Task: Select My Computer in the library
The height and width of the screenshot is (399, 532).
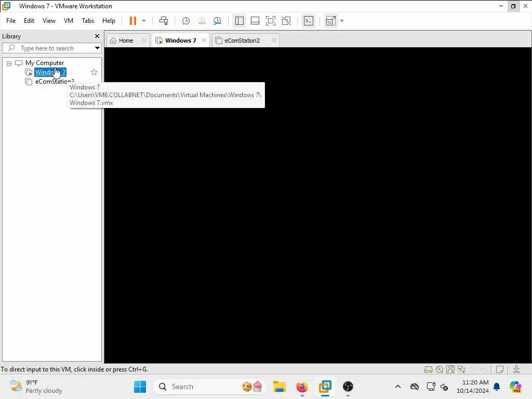Action: (x=45, y=63)
